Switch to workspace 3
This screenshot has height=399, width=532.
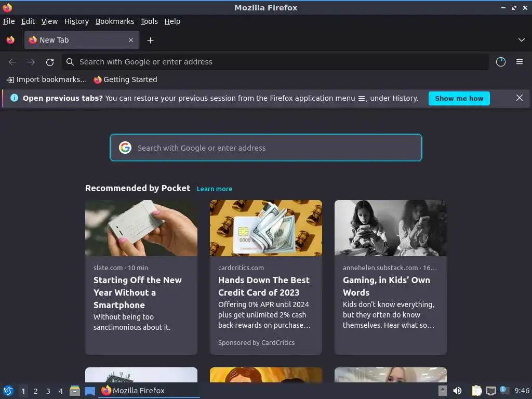pyautogui.click(x=48, y=391)
